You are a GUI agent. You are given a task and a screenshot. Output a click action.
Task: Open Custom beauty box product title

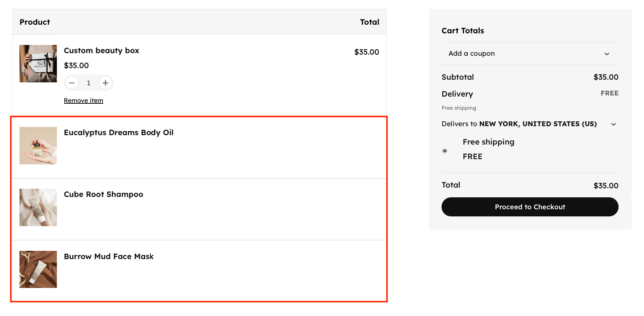[101, 51]
